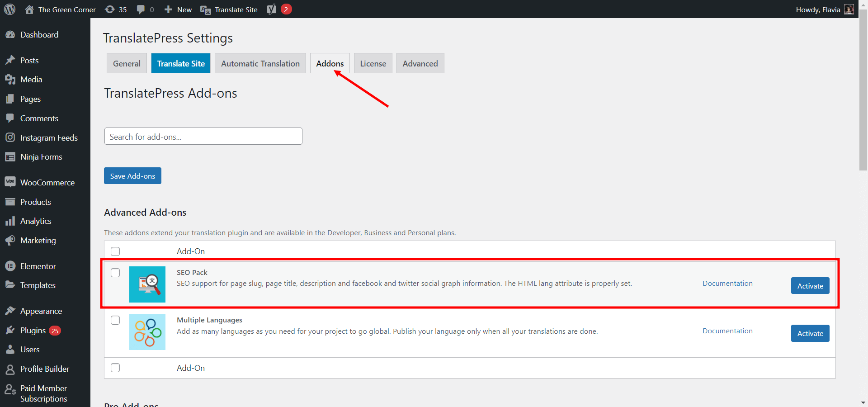Screen dimensions: 868x407
Task: Click the Profile Builder icon
Action: [10, 369]
